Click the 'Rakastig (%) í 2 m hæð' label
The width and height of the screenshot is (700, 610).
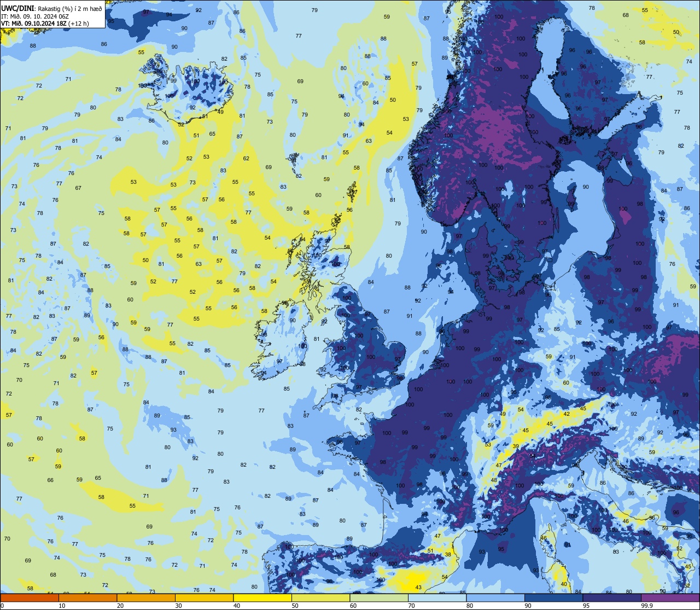[x=70, y=9]
